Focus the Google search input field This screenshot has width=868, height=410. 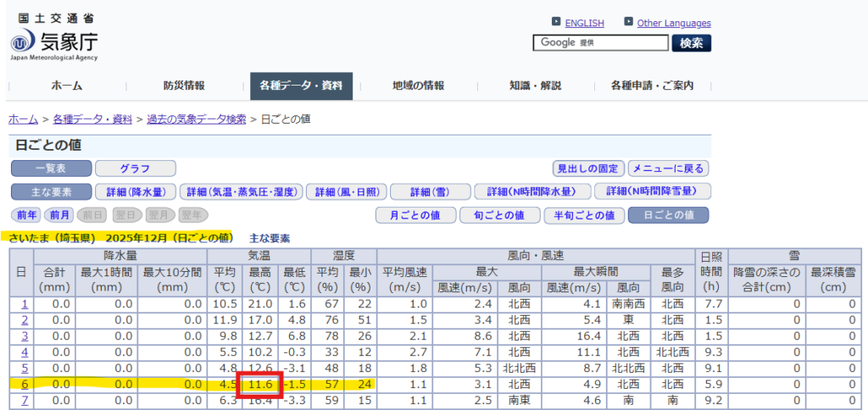point(600,42)
